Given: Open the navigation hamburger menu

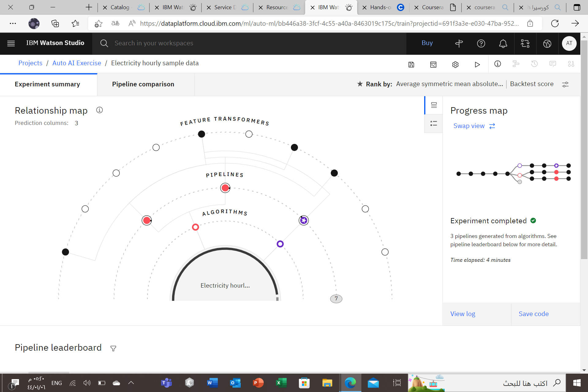Looking at the screenshot, I should coord(11,43).
